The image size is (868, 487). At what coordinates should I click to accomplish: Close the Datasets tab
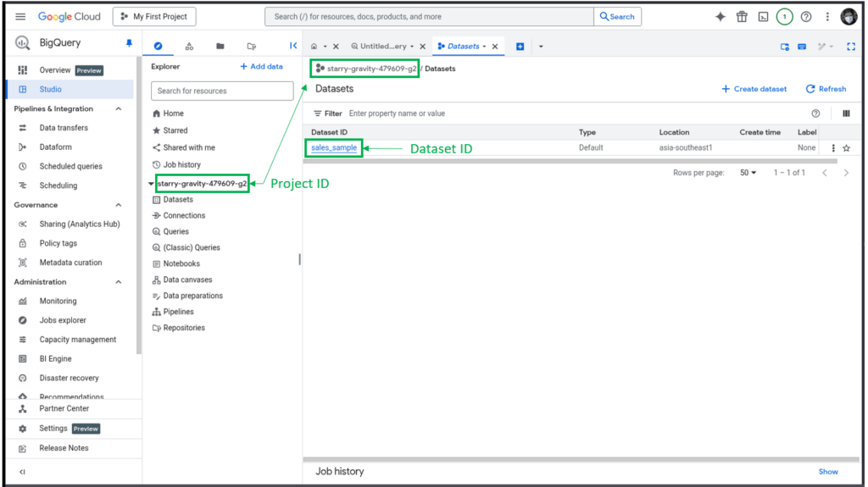click(495, 47)
